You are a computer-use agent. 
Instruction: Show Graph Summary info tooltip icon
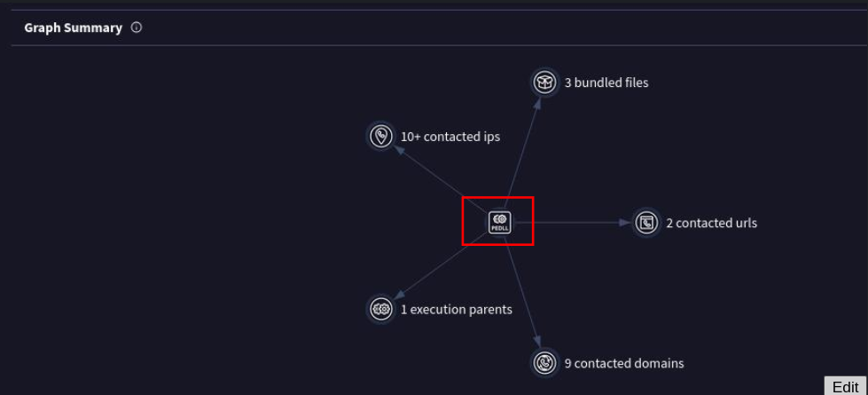[137, 28]
